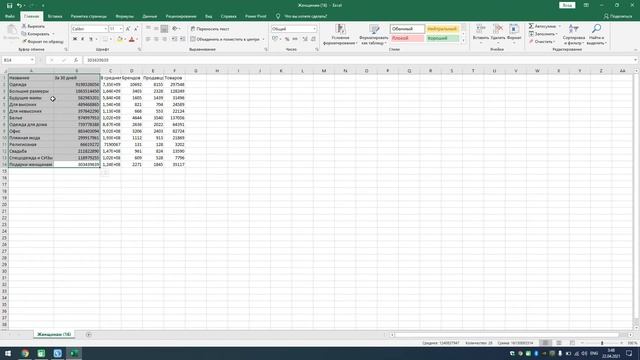The image size is (640, 360).
Task: Open Conditional Formatting (Условное форматирование)
Action: point(340,34)
